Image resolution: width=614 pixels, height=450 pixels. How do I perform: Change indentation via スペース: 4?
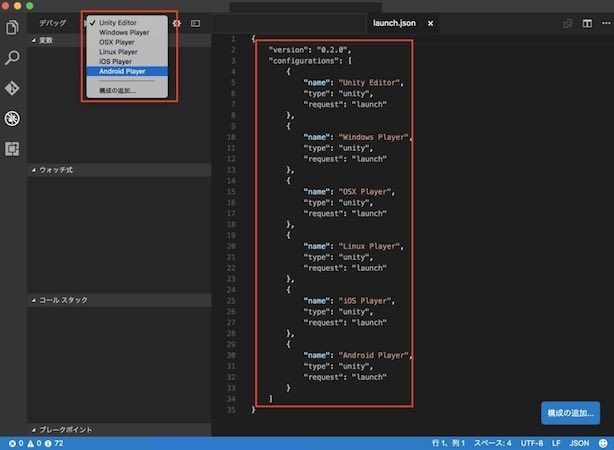tap(493, 443)
